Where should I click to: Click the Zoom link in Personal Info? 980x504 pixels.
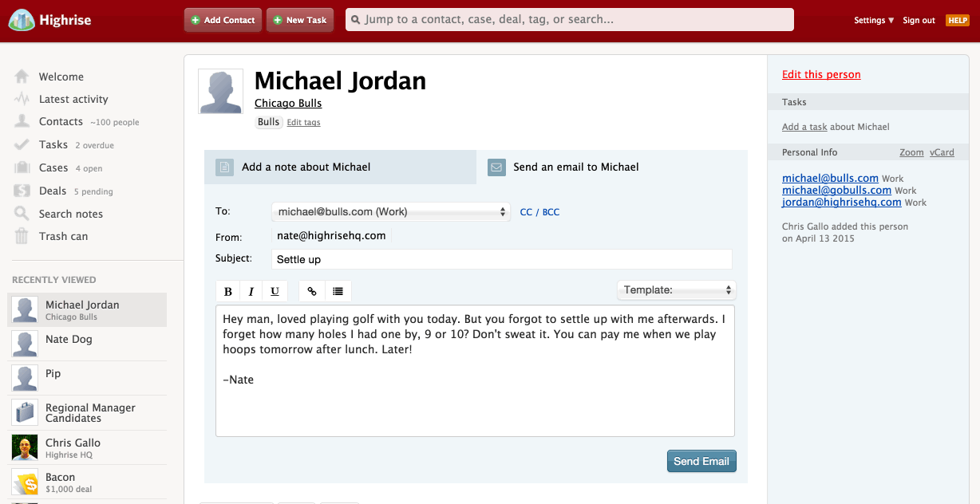(x=911, y=152)
